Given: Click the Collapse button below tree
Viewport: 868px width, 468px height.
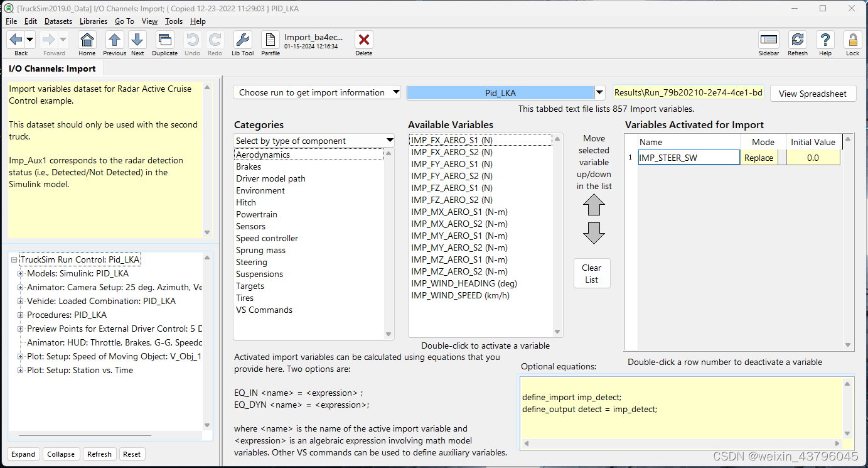Looking at the screenshot, I should click(61, 454).
